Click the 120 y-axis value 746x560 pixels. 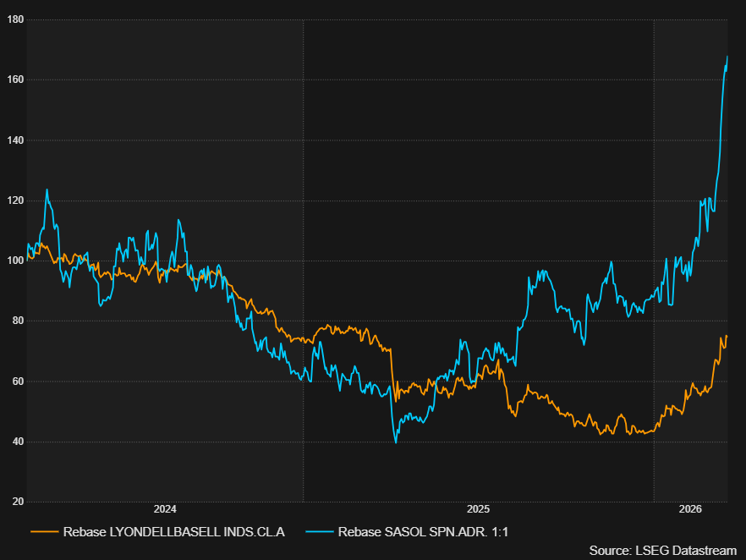click(15, 200)
